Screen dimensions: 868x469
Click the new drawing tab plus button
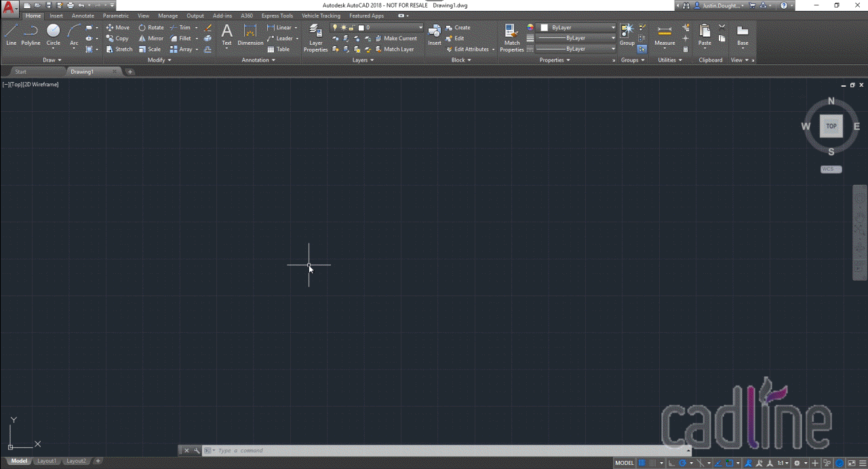[130, 71]
